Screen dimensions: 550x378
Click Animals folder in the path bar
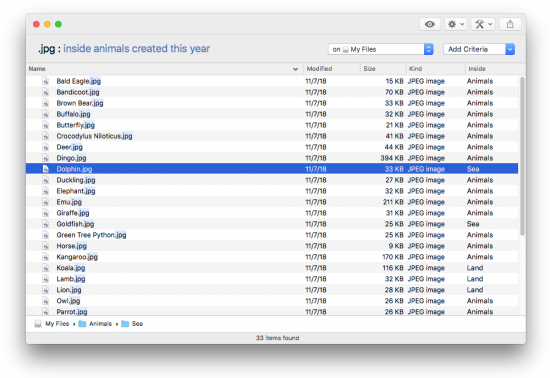(x=95, y=324)
